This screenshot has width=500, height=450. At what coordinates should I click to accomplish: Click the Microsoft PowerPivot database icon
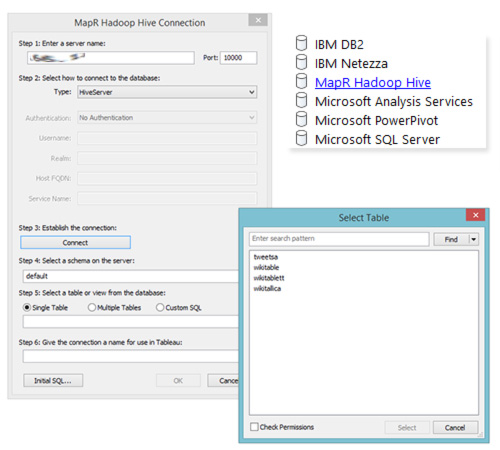point(301,119)
